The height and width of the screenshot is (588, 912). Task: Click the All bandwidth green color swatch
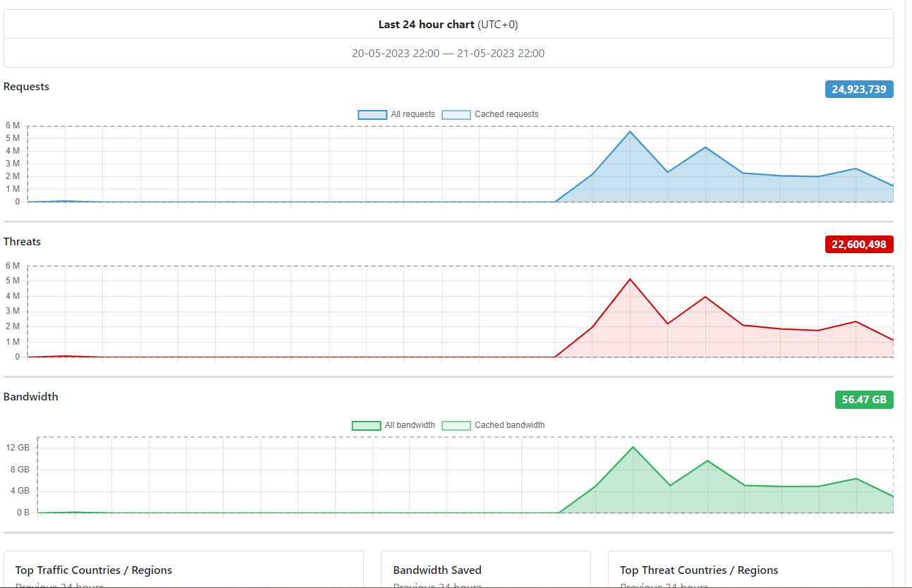366,425
